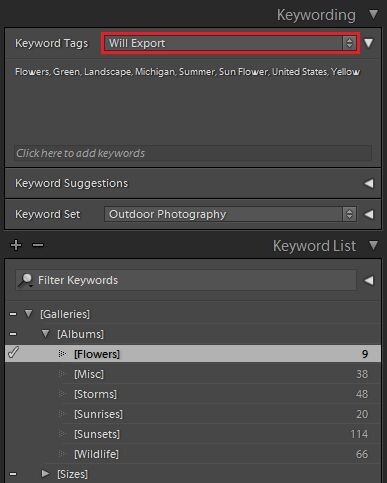The width and height of the screenshot is (387, 483).
Task: Toggle minus box beside Sizes keyword
Action: pos(13,474)
